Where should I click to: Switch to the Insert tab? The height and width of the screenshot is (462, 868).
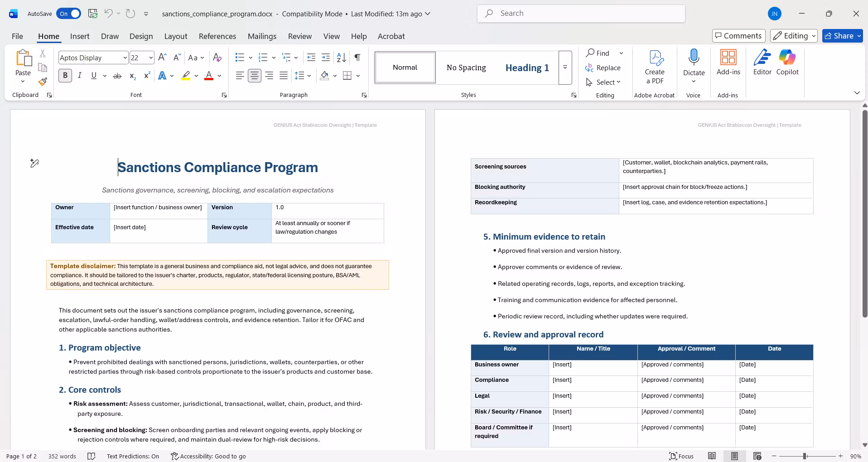click(x=80, y=36)
